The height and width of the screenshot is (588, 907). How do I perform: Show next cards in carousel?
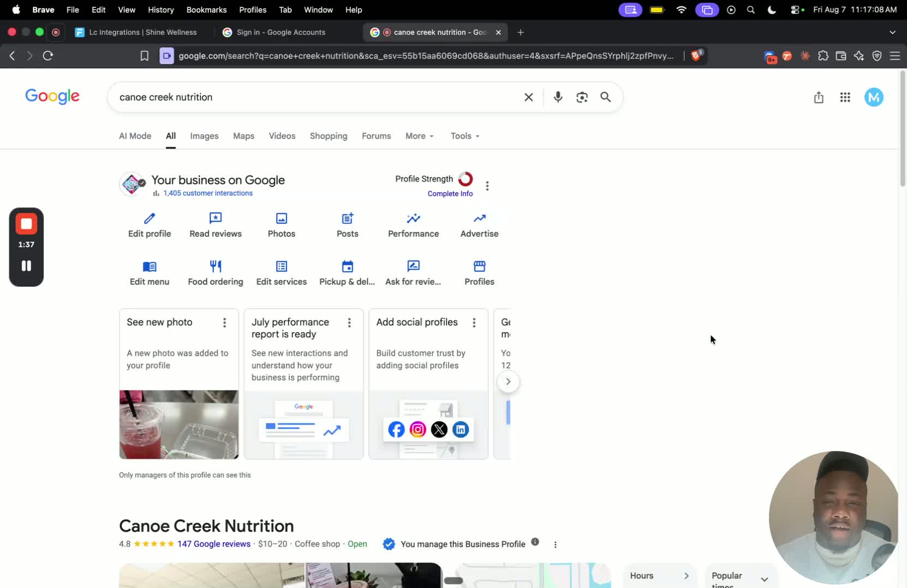508,381
